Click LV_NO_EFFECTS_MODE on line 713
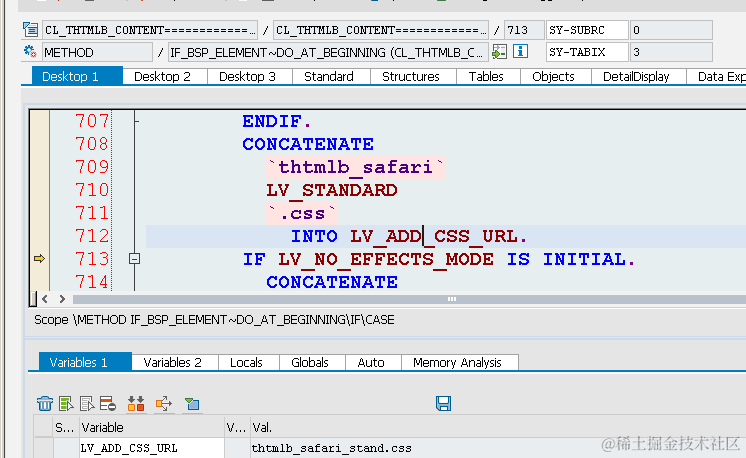This screenshot has width=746, height=458. click(386, 259)
